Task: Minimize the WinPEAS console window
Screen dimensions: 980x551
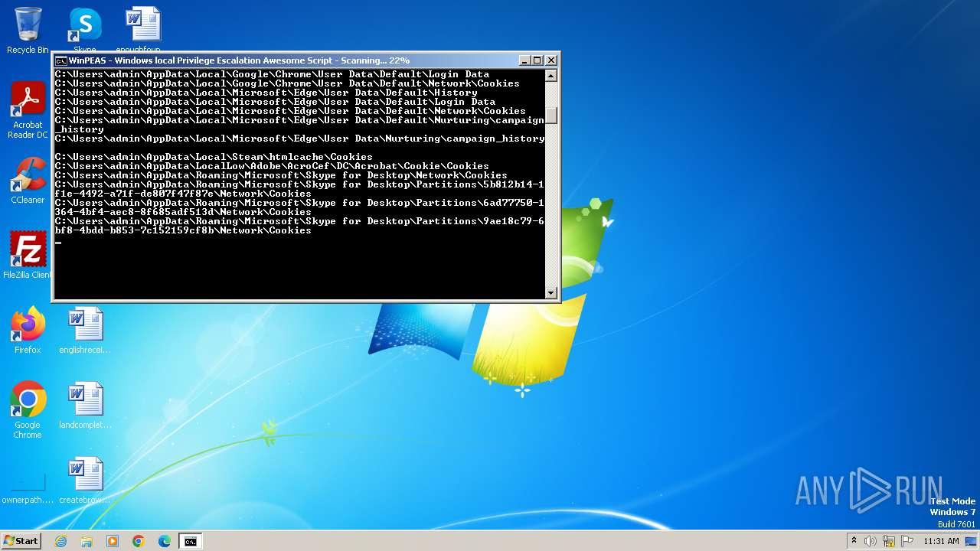Action: coord(524,60)
